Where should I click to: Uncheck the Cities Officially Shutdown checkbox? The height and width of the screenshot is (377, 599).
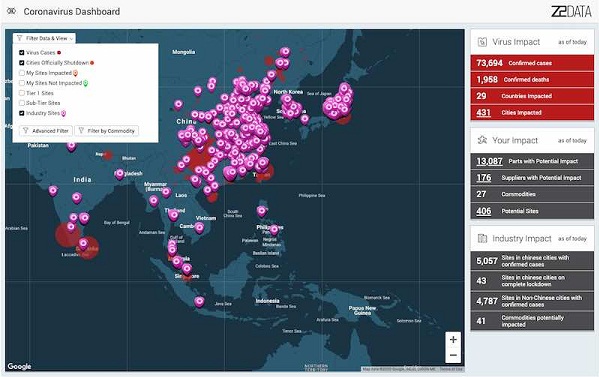22,63
